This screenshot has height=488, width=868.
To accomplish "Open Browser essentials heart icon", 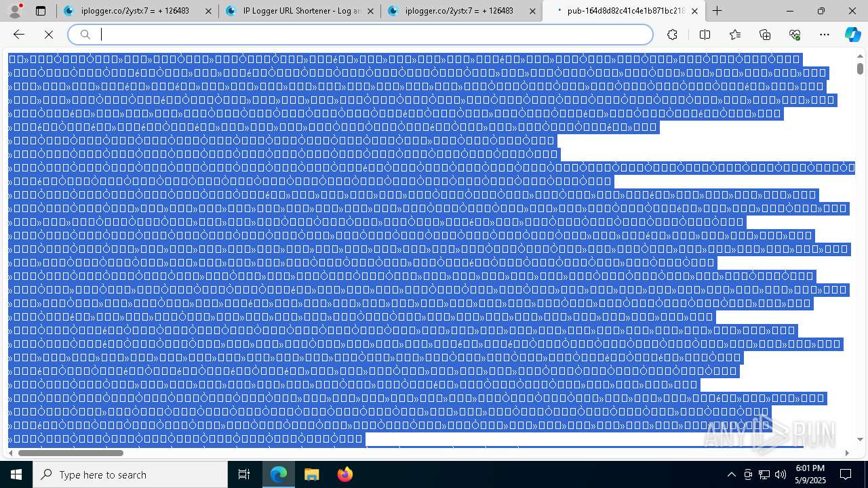I will (795, 35).
